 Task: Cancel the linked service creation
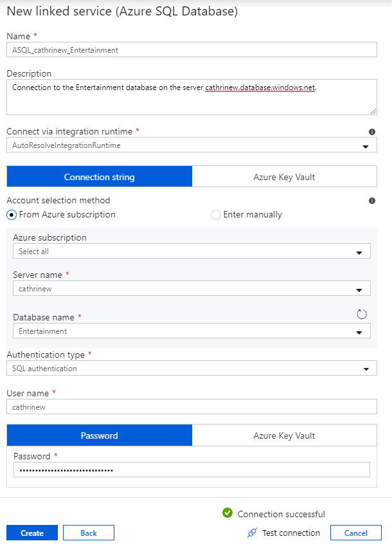(356, 533)
